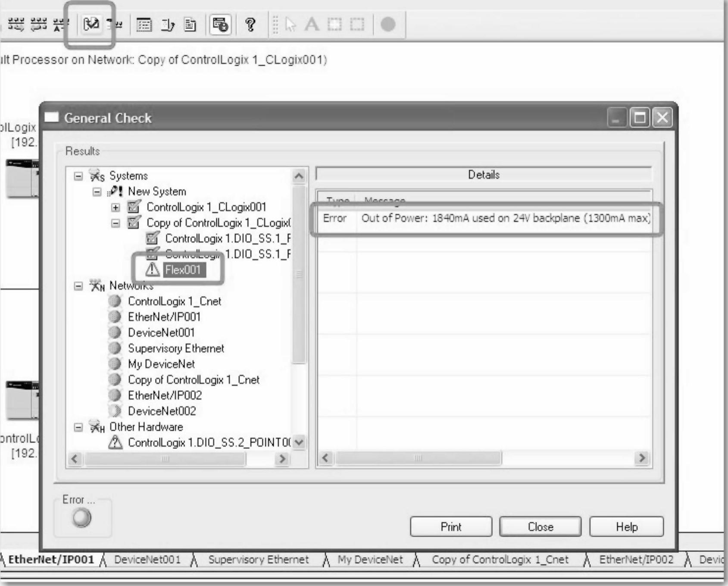Select the text A tool
Viewport: 728px width, 586px height.
click(x=312, y=24)
